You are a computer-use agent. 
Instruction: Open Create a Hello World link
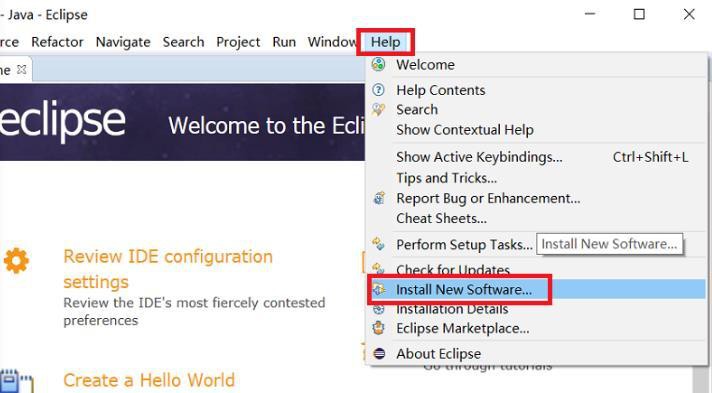[x=149, y=380]
